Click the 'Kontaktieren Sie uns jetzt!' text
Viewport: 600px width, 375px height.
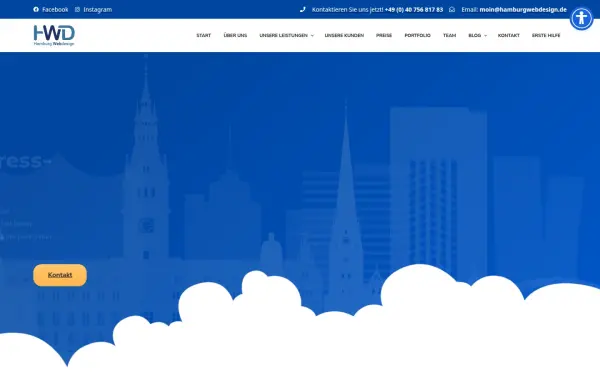click(x=347, y=9)
